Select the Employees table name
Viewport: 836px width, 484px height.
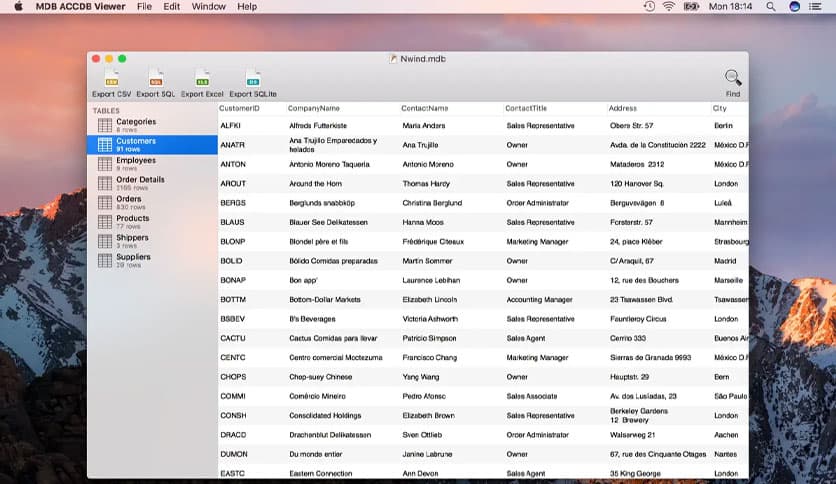136,160
